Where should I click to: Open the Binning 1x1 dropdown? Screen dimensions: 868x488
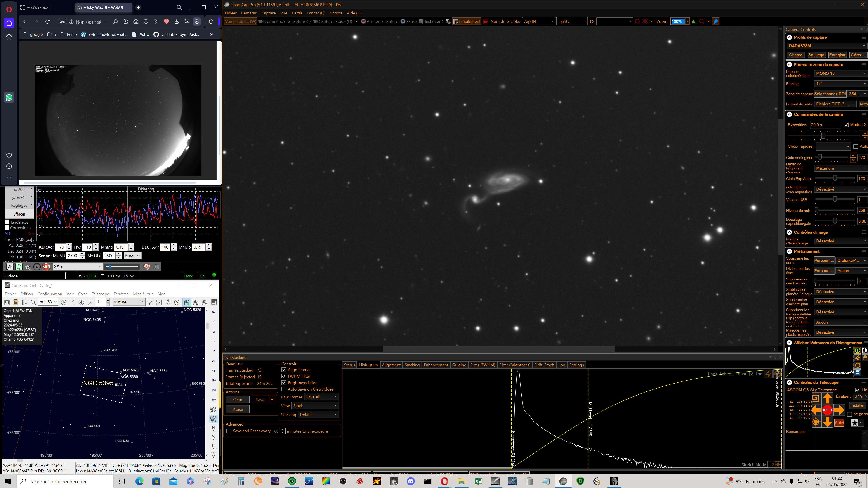(x=840, y=84)
